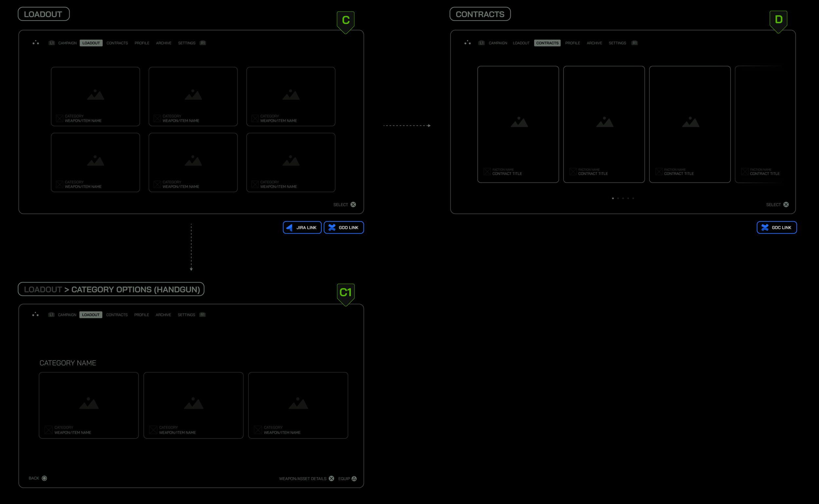Open the GDC LINK under Contracts

777,228
